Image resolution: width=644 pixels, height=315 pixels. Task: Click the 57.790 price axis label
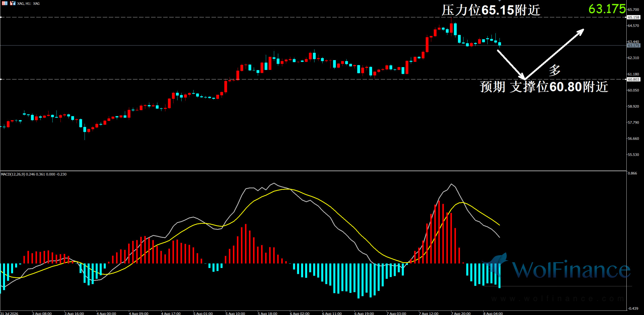[x=633, y=122]
